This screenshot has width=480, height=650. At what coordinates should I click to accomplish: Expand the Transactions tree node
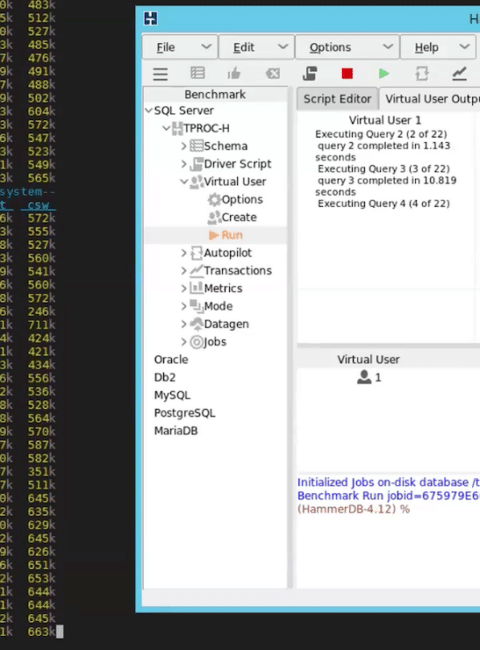pos(184,271)
